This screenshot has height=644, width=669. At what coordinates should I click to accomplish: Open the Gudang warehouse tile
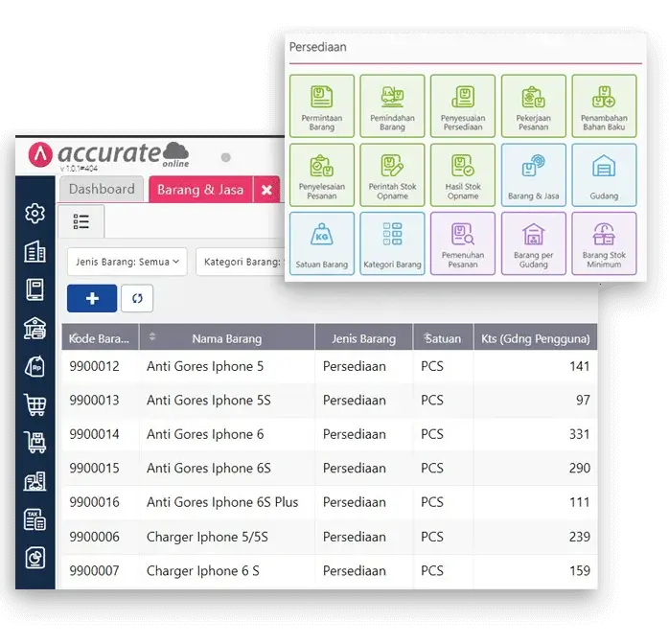(x=604, y=175)
